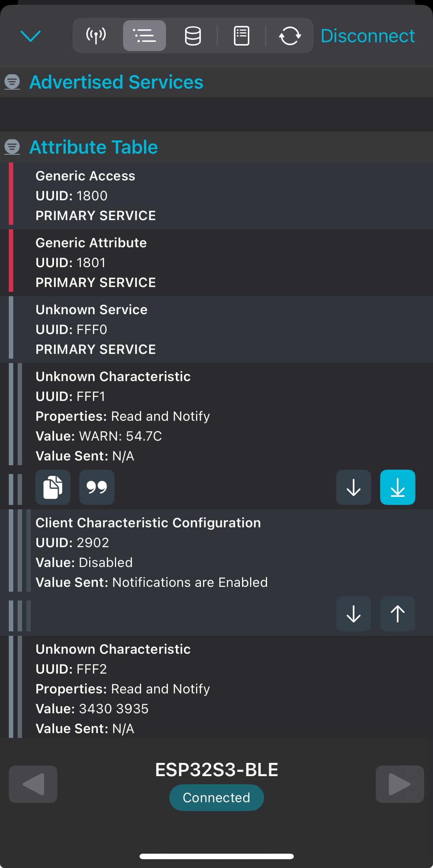The image size is (433, 868).
Task: Go to the next device arrow
Action: [400, 784]
